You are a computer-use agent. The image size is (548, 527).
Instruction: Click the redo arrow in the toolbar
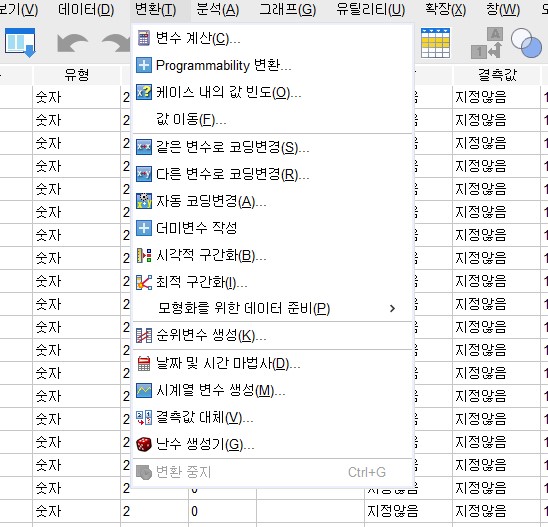(116, 43)
